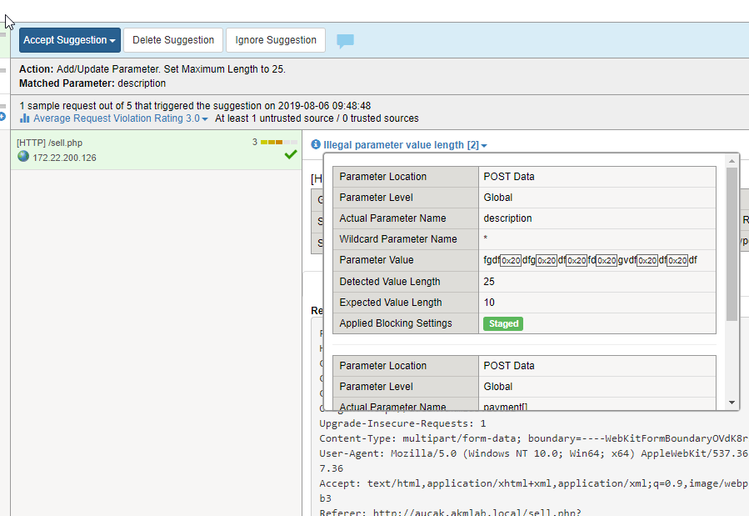Click the green checkmark on the /sell.php request
Image resolution: width=749 pixels, height=516 pixels.
(290, 154)
